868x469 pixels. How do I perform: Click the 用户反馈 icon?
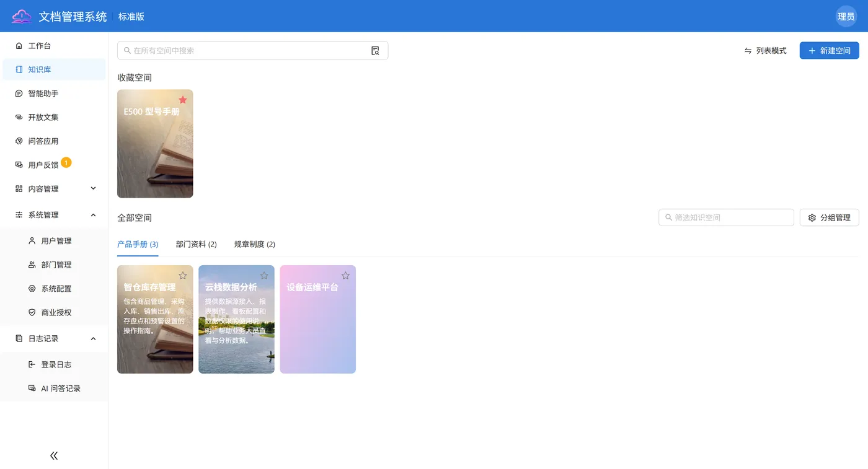pos(19,165)
